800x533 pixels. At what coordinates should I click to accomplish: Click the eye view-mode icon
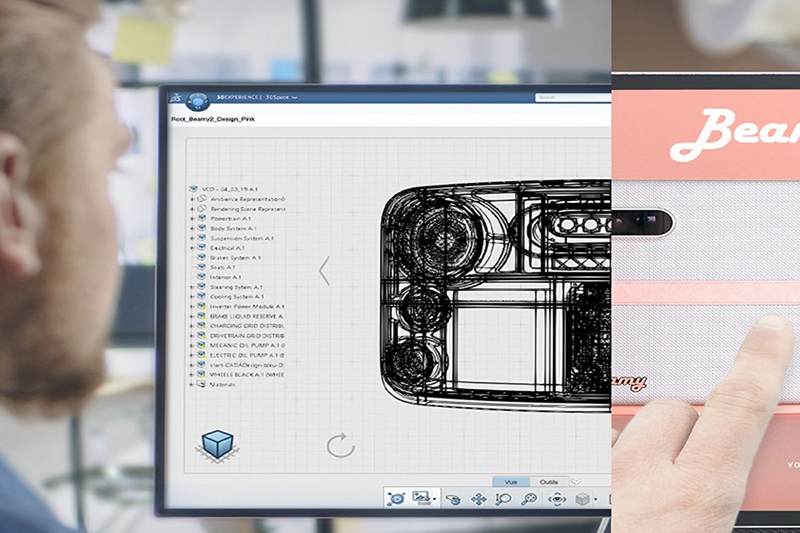tap(557, 499)
